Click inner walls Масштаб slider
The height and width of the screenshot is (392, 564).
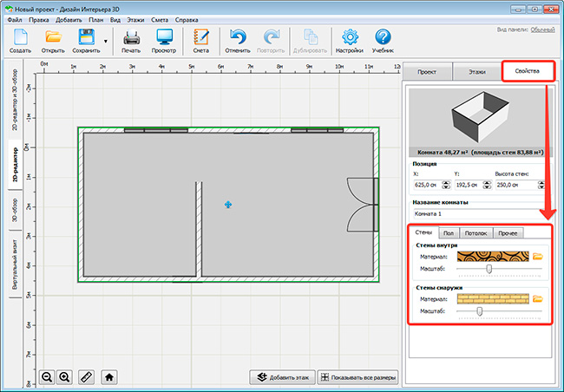coord(499,269)
